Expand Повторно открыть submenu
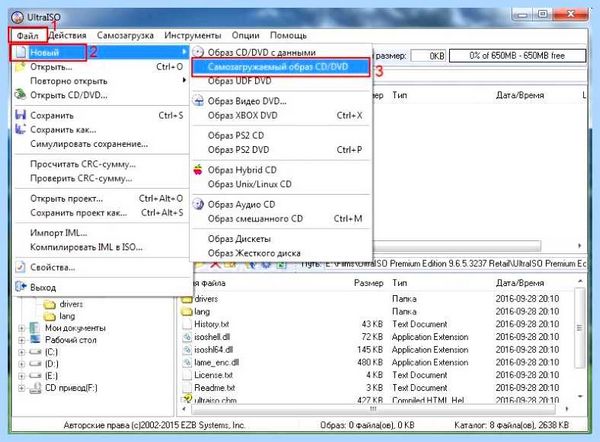 click(x=101, y=81)
